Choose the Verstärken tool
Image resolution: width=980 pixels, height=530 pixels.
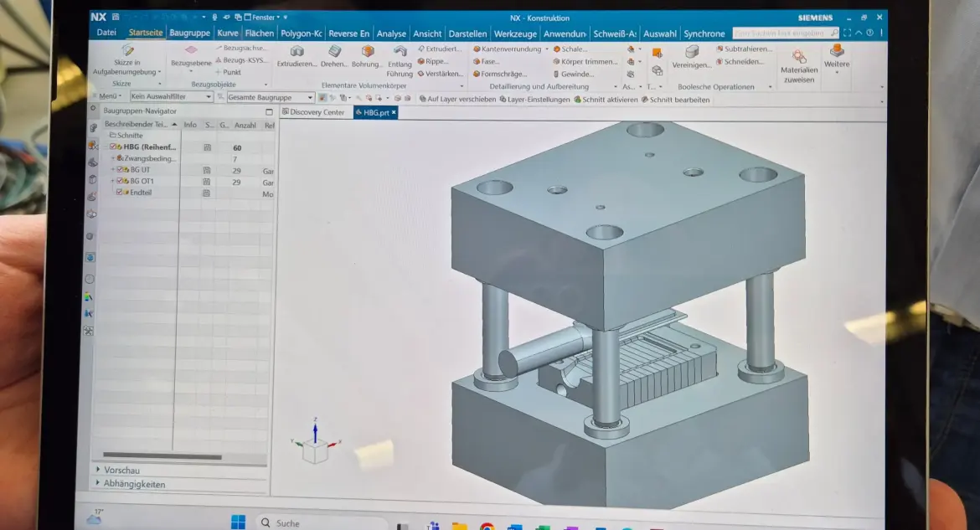pos(440,74)
